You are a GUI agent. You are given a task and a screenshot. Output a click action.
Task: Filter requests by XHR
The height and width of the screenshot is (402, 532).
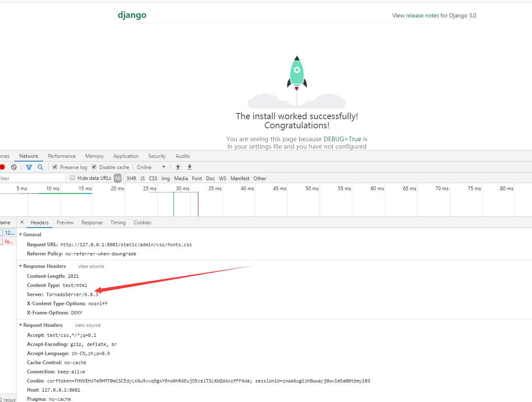click(132, 178)
